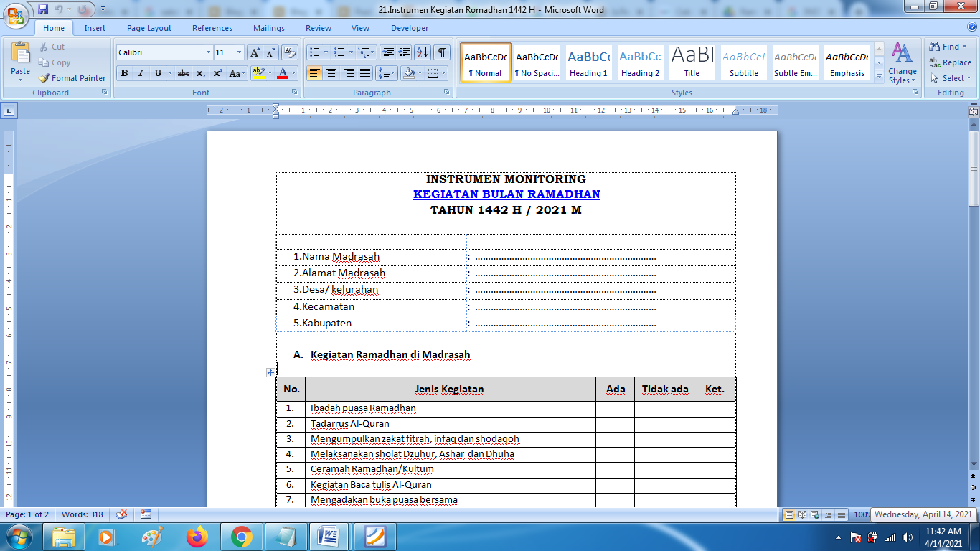Grow font size with the A-up icon
Viewport: 980px width, 551px height.
click(x=255, y=52)
